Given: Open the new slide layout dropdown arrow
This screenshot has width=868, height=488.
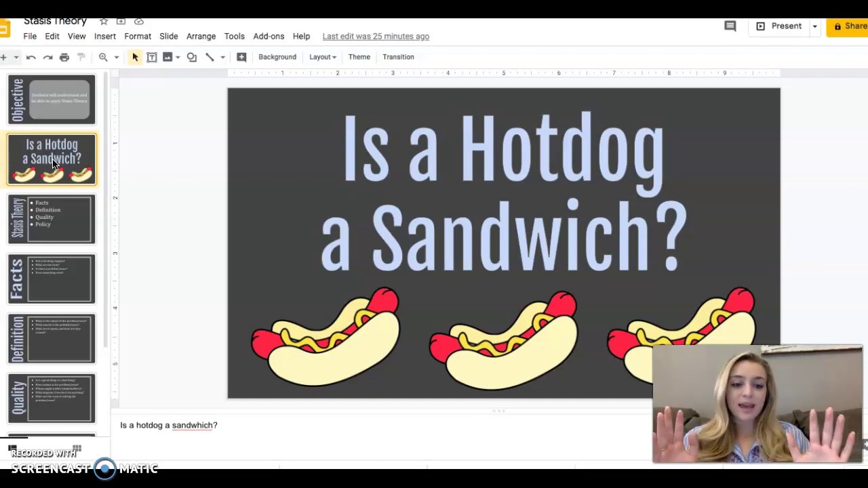Looking at the screenshot, I should click(16, 57).
